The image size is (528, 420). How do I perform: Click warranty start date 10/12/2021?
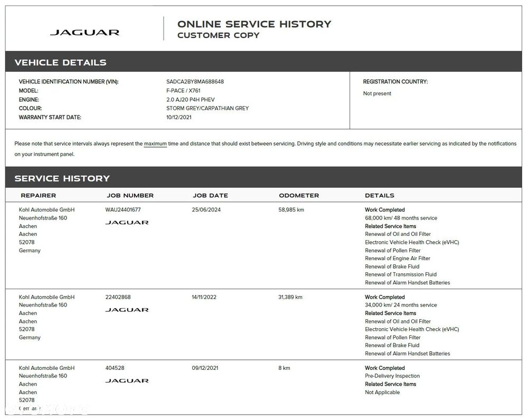179,118
